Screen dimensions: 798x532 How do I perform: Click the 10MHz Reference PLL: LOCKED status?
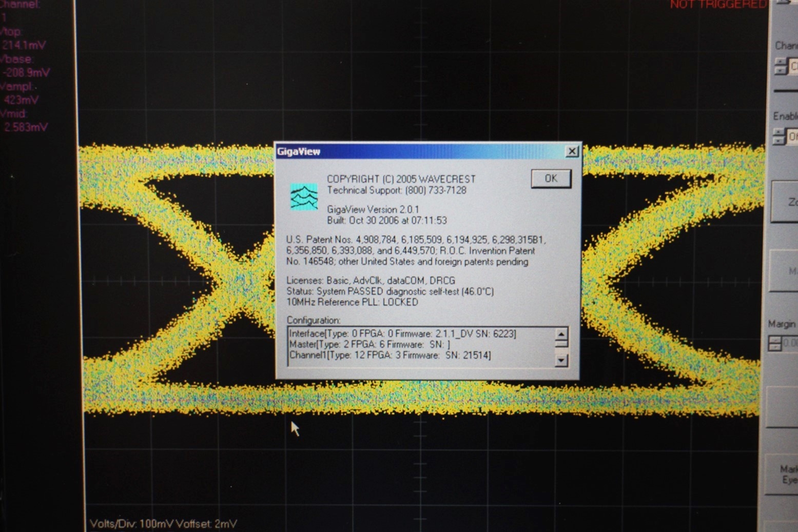point(352,302)
